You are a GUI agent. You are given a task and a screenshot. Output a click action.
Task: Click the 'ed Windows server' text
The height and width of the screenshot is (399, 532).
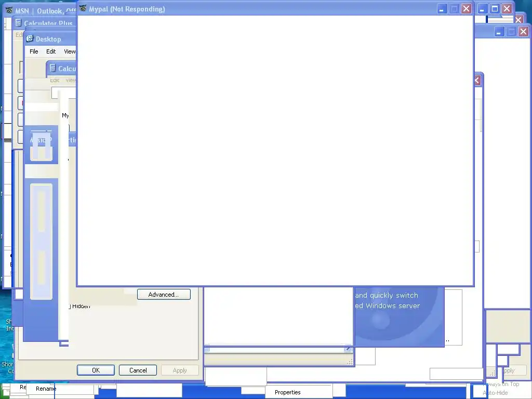point(388,305)
